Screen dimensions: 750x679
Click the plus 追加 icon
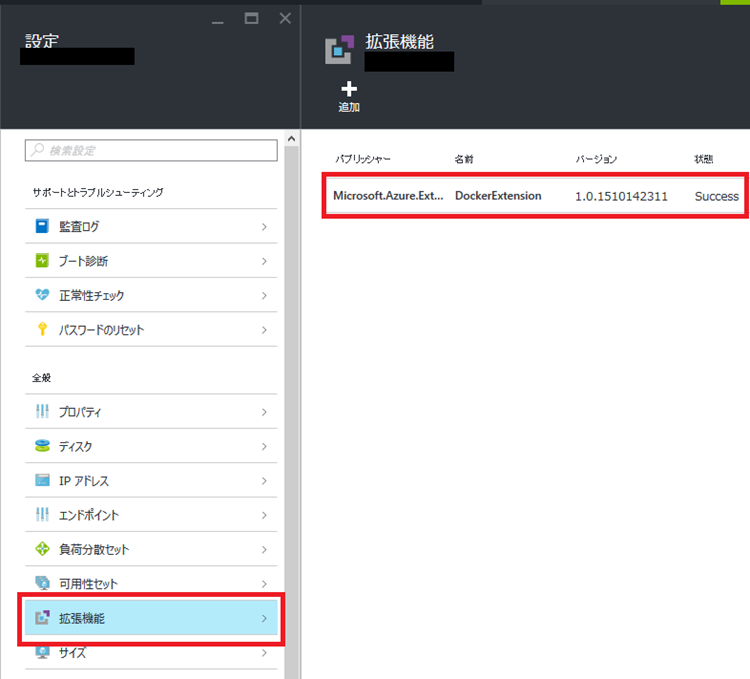click(349, 89)
